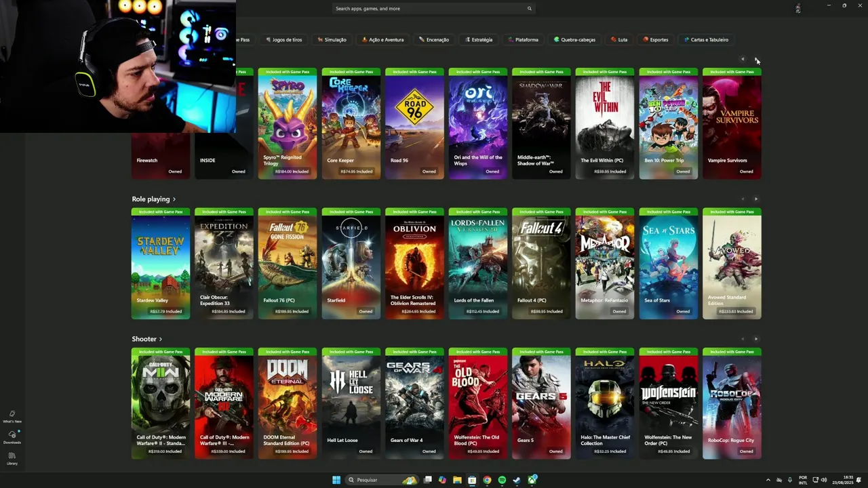Open the Road 96 game card
Viewport: 868px width, 488px height.
click(x=414, y=123)
